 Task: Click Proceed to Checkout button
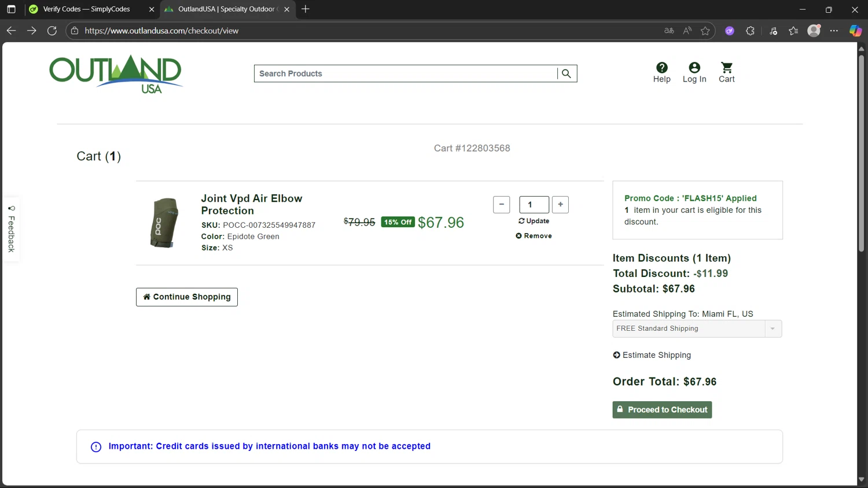pyautogui.click(x=662, y=410)
